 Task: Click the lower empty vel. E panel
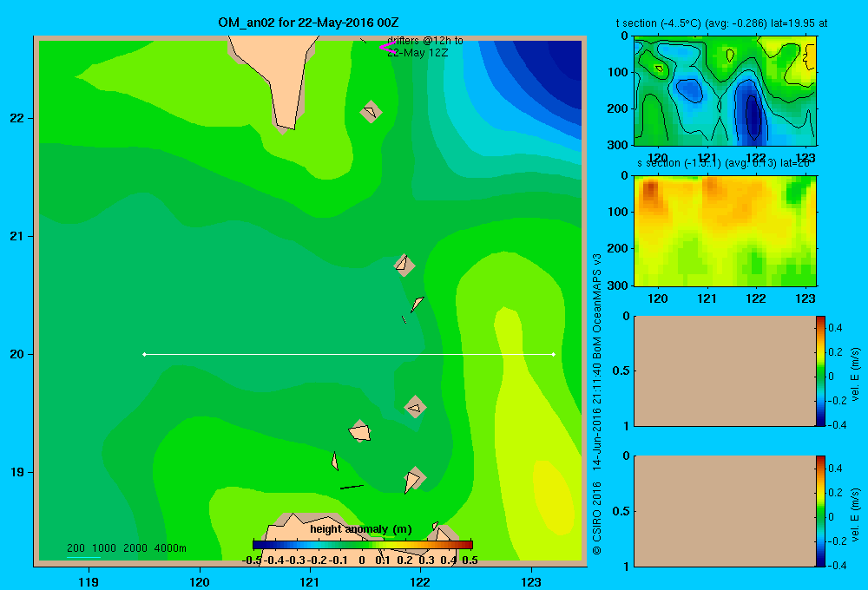point(725,511)
